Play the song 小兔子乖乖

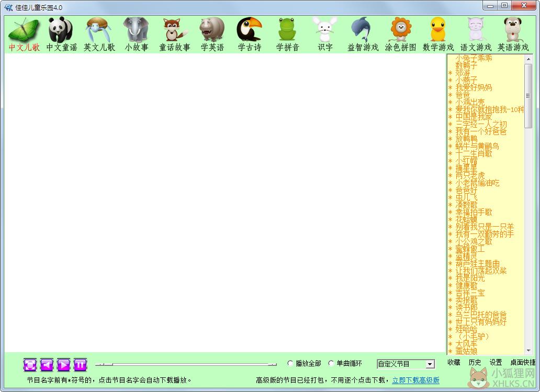click(x=474, y=58)
